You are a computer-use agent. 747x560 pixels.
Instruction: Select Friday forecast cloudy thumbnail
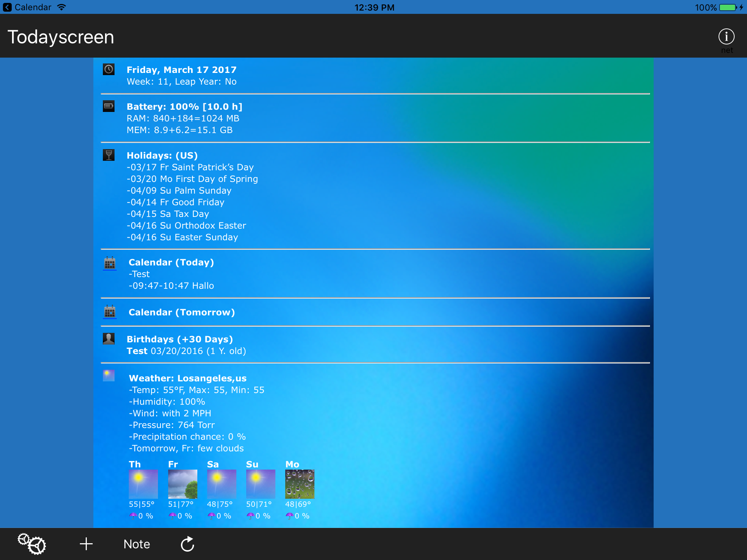[x=182, y=484]
